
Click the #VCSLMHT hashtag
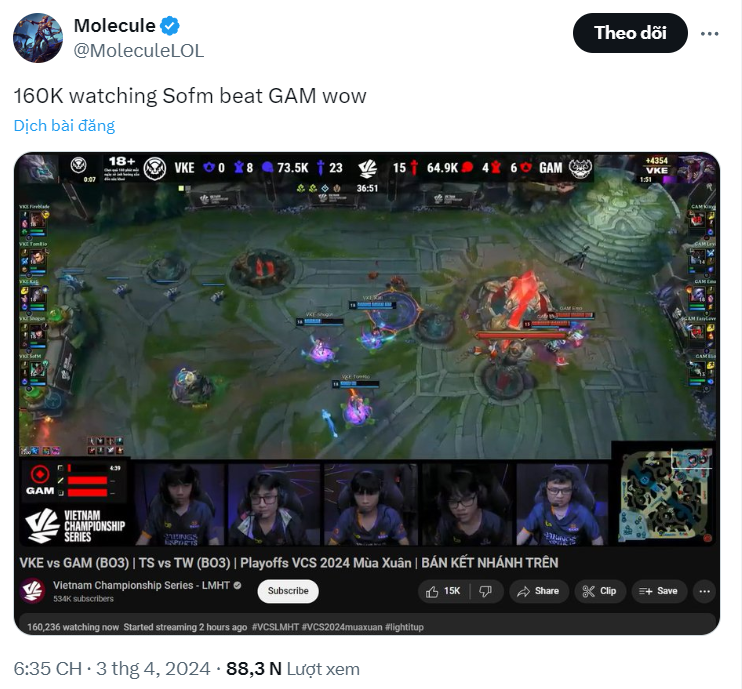[x=275, y=627]
